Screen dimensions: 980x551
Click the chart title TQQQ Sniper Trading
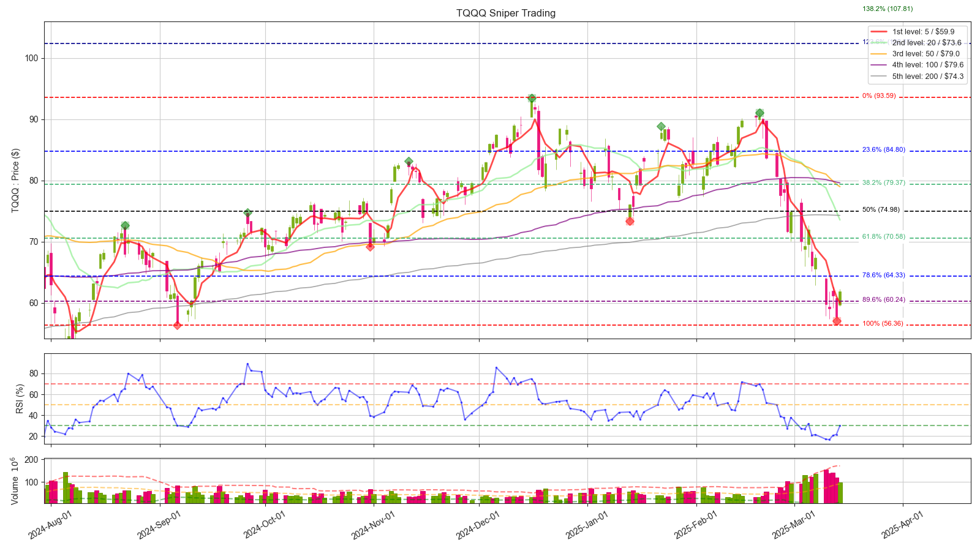pyautogui.click(x=506, y=13)
